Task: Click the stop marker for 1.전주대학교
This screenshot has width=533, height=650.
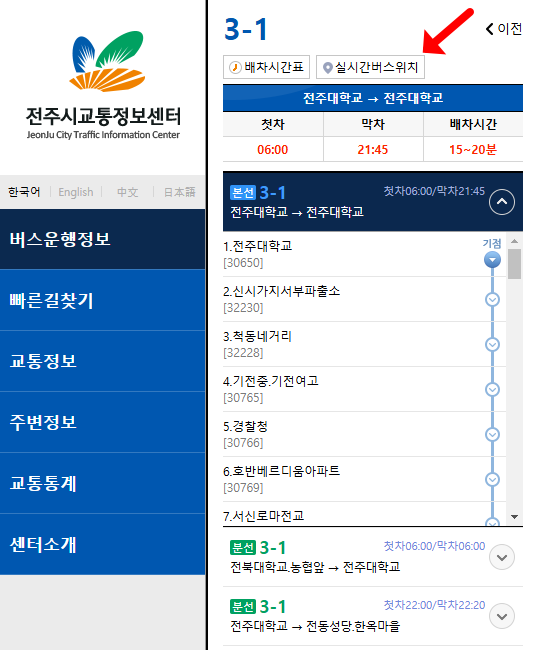Action: pyautogui.click(x=492, y=260)
